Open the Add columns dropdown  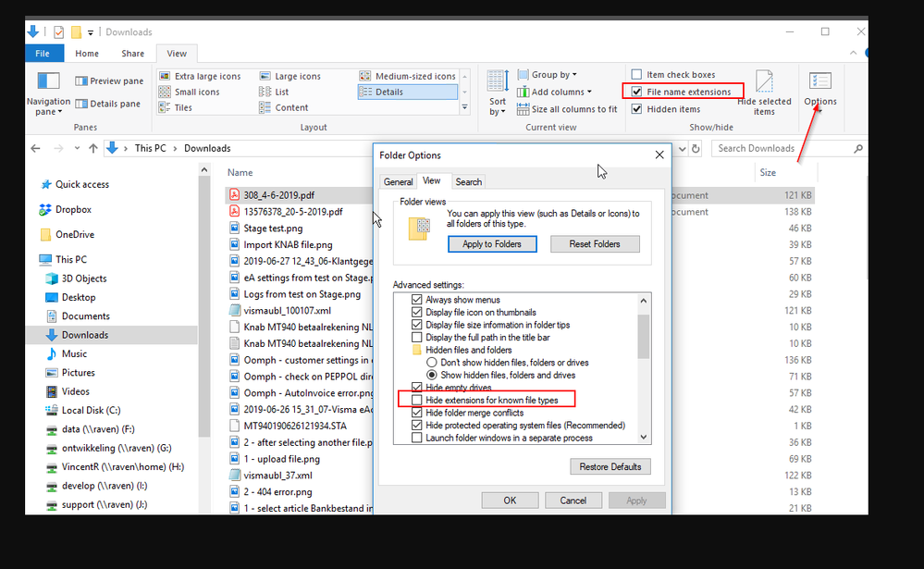(554, 92)
